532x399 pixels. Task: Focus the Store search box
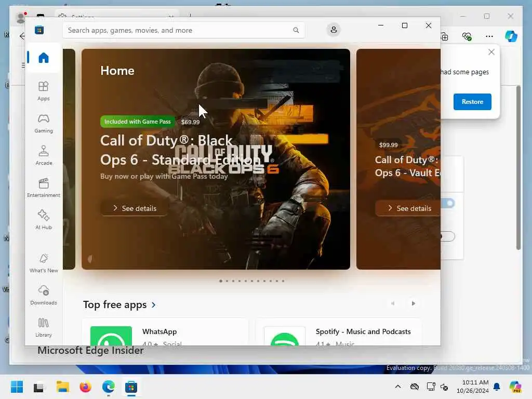point(183,30)
